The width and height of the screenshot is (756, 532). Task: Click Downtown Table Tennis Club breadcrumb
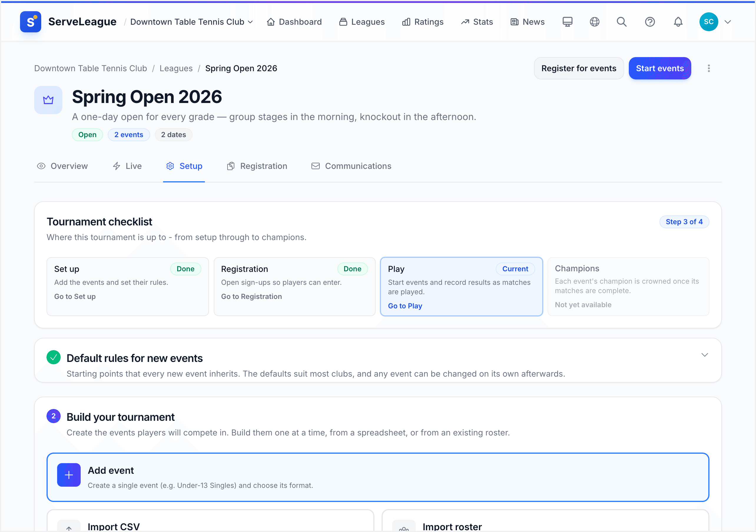(91, 68)
